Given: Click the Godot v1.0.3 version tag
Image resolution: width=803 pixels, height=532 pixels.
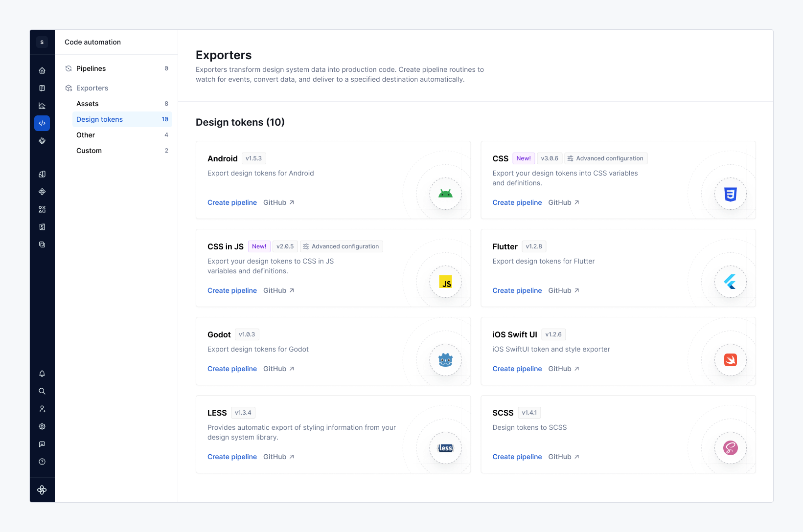Looking at the screenshot, I should [247, 334].
